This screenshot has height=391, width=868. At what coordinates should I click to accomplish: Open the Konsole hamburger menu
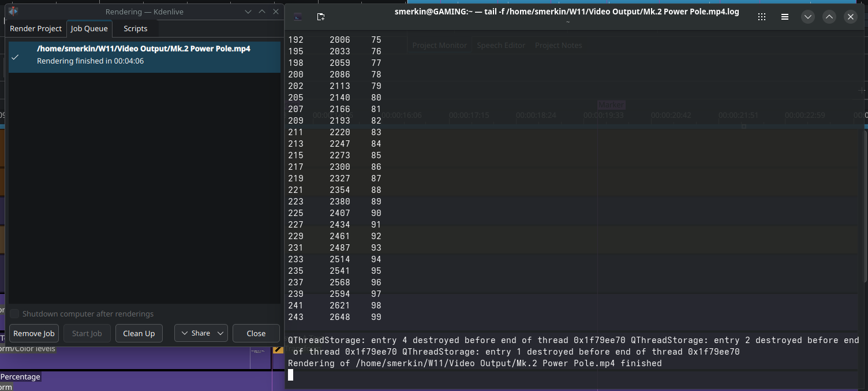click(785, 17)
